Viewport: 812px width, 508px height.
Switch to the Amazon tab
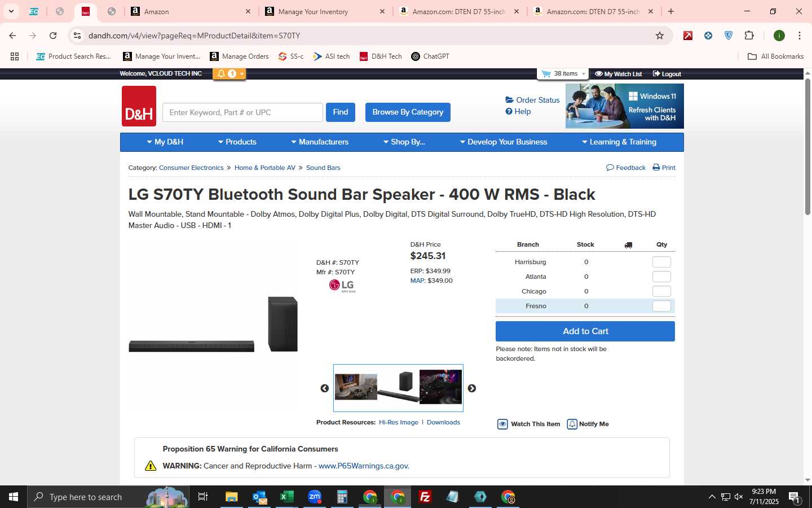[x=189, y=11]
